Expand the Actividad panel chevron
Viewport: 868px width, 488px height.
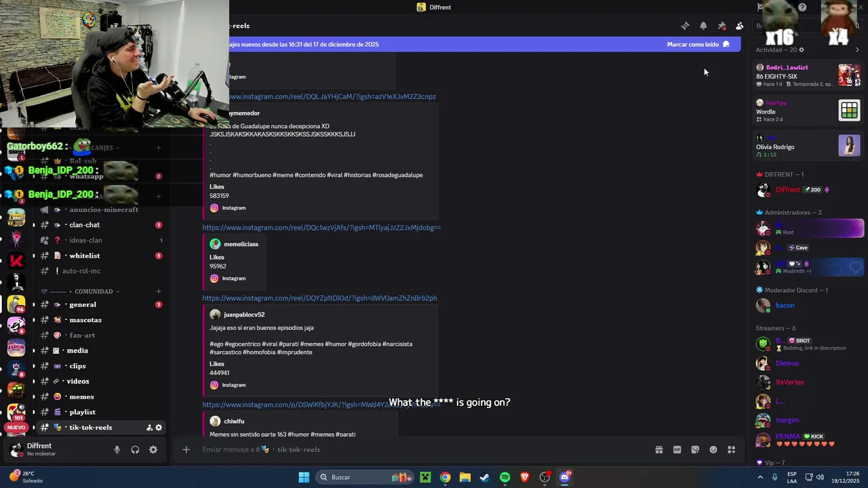click(857, 49)
